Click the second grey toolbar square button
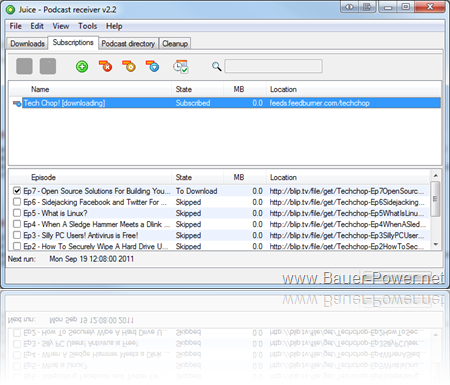 (48, 66)
